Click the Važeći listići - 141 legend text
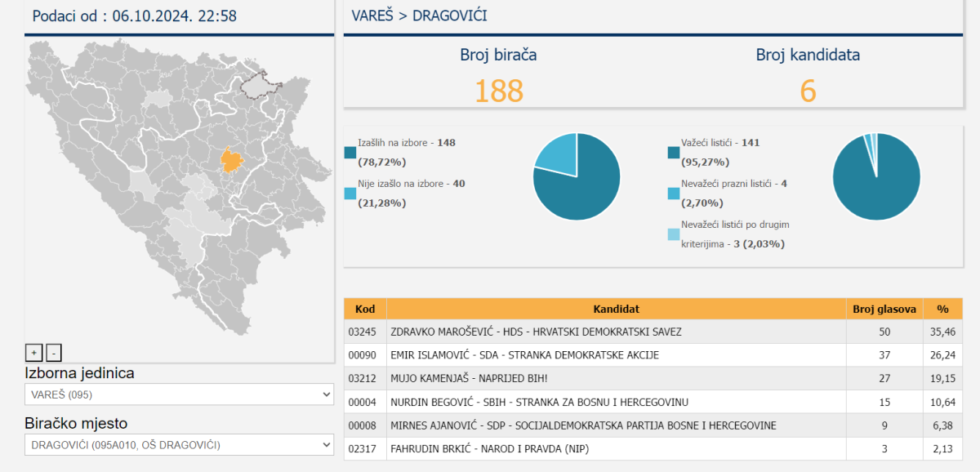Screen dimensions: 980x472 [721, 152]
